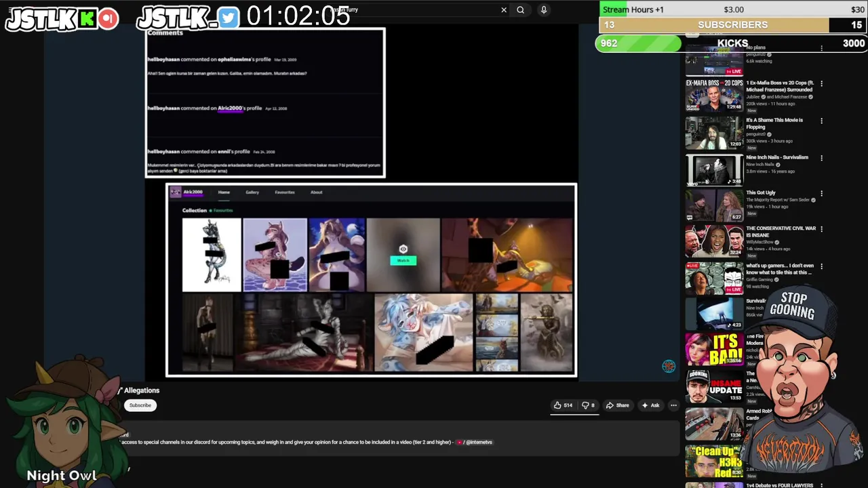The height and width of the screenshot is (488, 868).
Task: Open options menu for 'Nine Inch Nails - Survivalism'
Action: pyautogui.click(x=821, y=159)
